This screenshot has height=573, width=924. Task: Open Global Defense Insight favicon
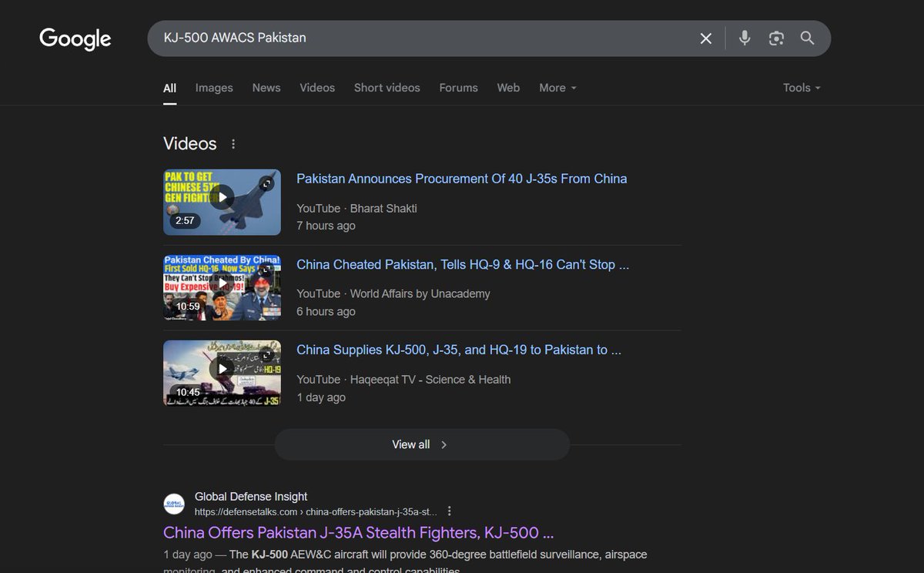point(174,504)
